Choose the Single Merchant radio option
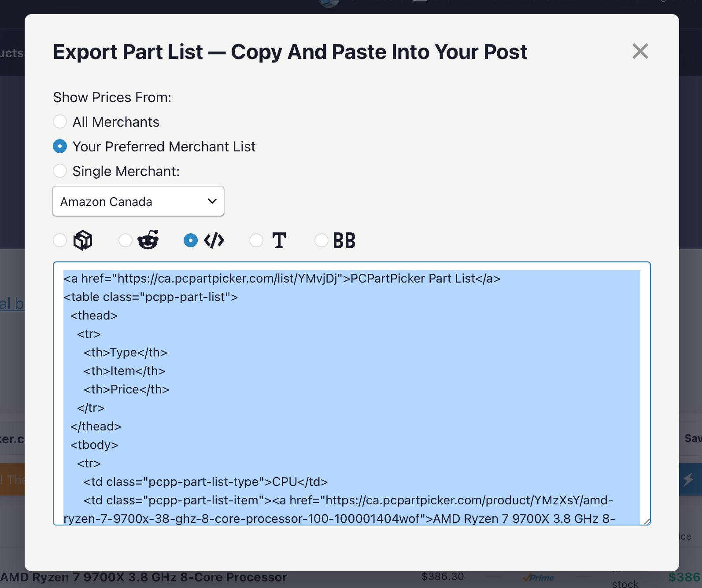This screenshot has height=588, width=702. (x=60, y=171)
